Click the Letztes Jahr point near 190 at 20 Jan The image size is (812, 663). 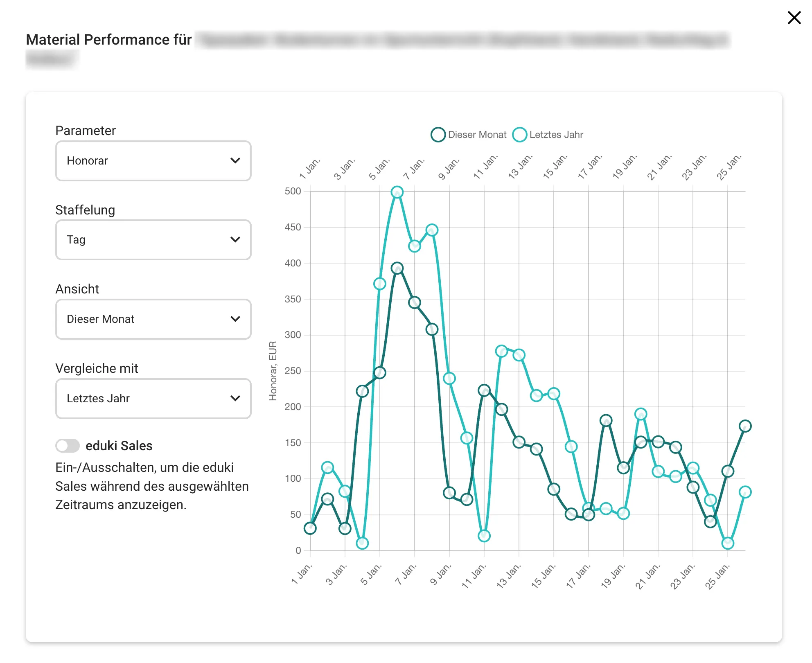tap(641, 414)
